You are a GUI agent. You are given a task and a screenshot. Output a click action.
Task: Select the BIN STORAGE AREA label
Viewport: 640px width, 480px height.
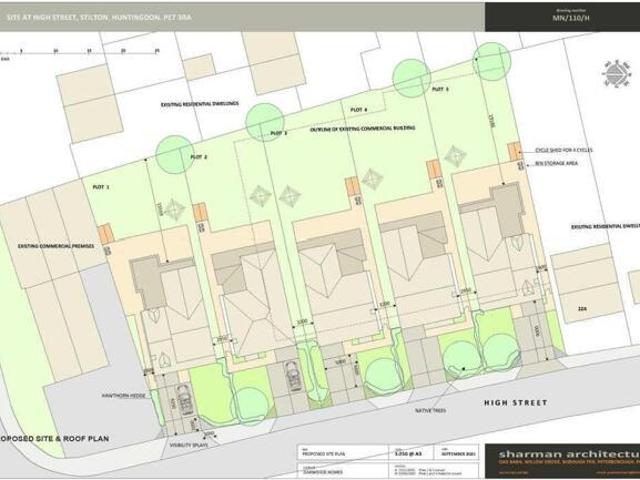pyautogui.click(x=557, y=162)
